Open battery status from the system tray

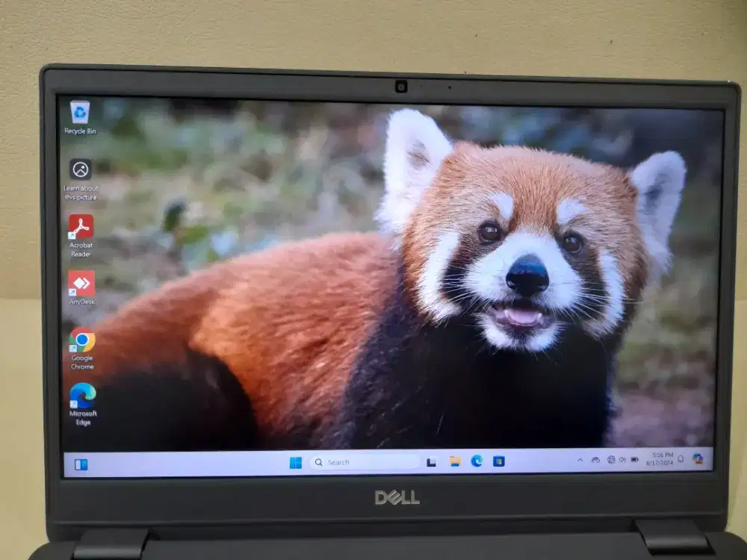[635, 461]
